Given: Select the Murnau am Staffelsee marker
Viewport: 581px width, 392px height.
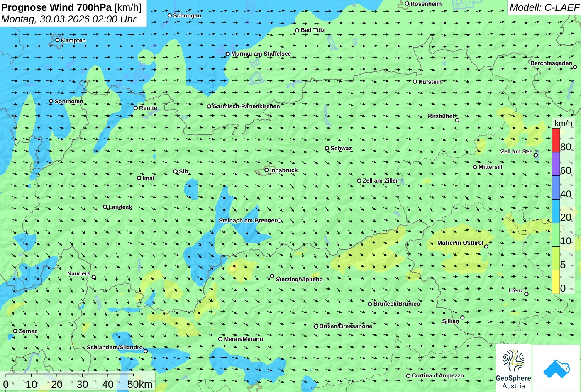Looking at the screenshot, I should point(227,54).
